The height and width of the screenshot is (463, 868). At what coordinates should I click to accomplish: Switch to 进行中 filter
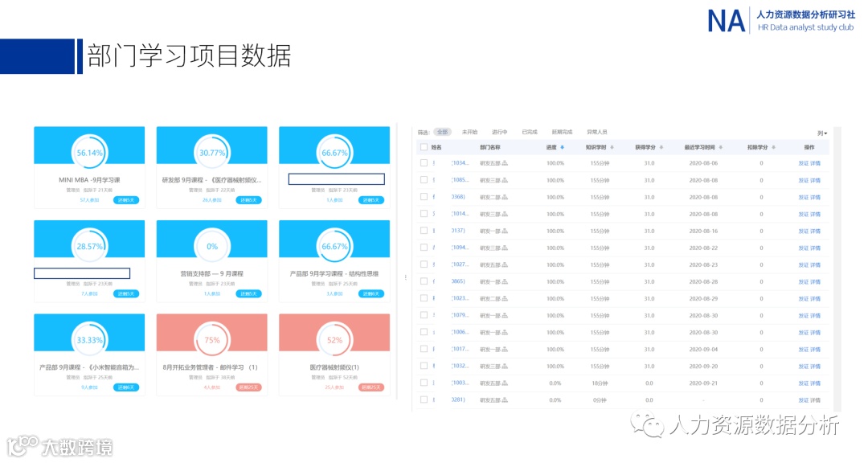[x=499, y=132]
